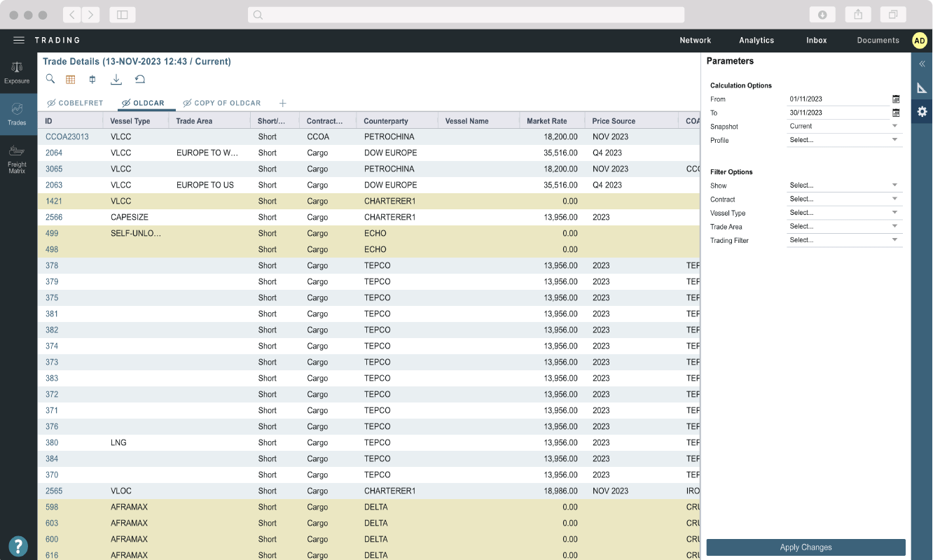Image resolution: width=933 pixels, height=560 pixels.
Task: Sort by the Price Source column header
Action: point(631,121)
